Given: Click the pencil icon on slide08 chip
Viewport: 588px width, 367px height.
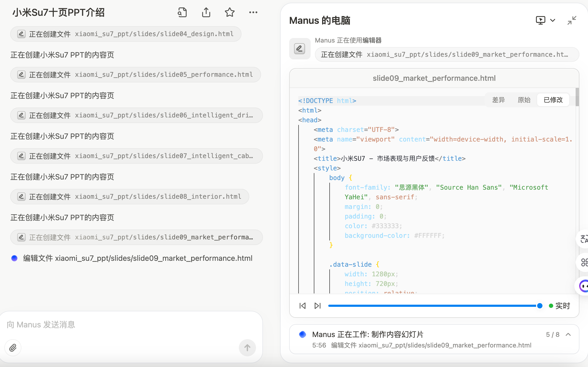Looking at the screenshot, I should click(x=21, y=197).
